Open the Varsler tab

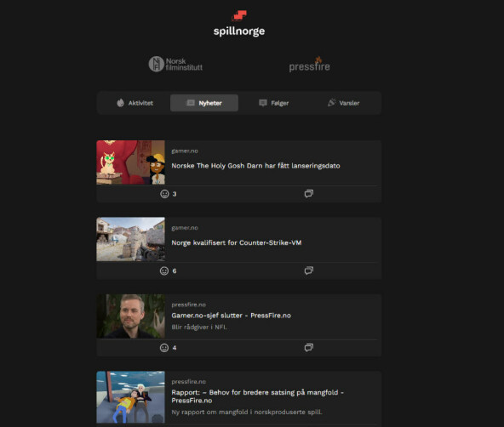pyautogui.click(x=344, y=103)
